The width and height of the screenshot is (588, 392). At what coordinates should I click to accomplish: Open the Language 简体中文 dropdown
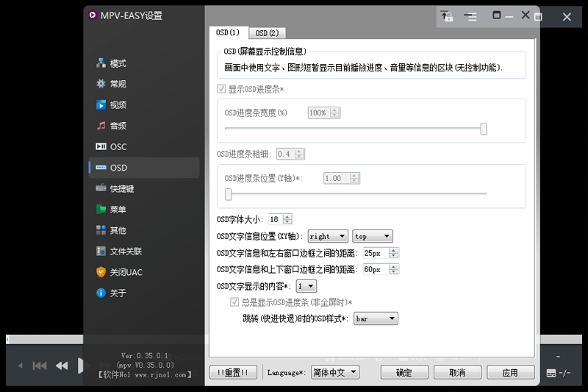point(335,372)
